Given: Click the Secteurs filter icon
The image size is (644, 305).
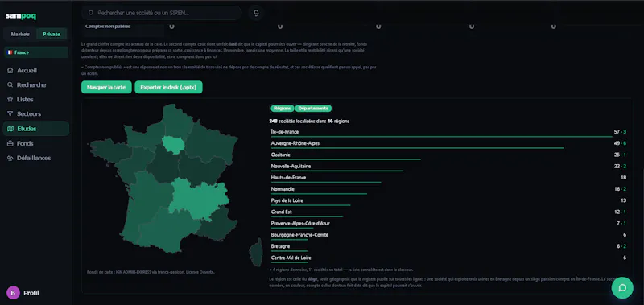Looking at the screenshot, I should [x=10, y=113].
